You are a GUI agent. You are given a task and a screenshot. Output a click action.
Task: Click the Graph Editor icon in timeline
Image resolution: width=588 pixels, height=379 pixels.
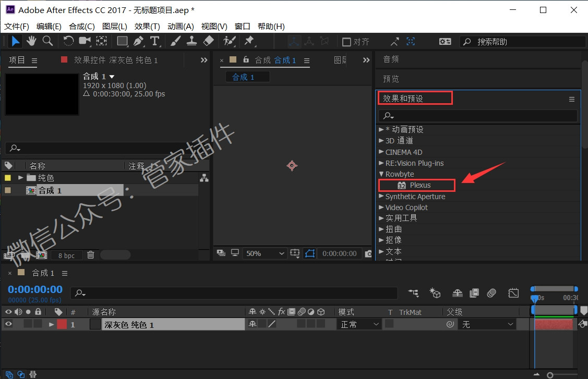(x=513, y=293)
